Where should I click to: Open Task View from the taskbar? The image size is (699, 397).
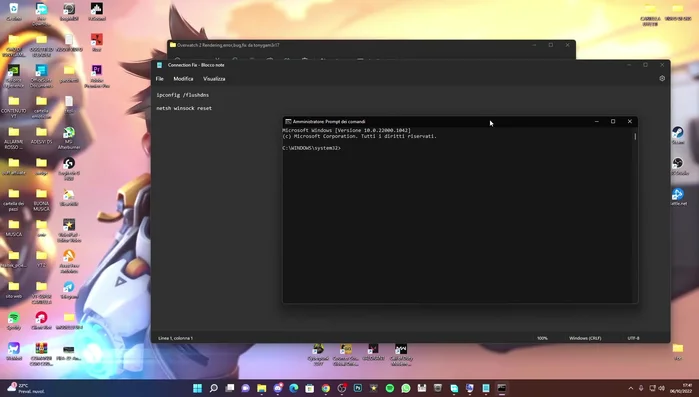[x=230, y=388]
